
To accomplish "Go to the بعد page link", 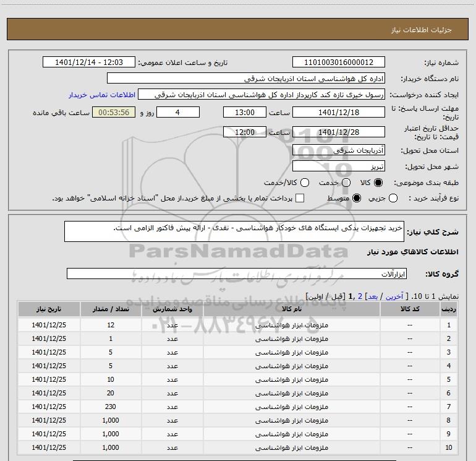I will point(373,296).
